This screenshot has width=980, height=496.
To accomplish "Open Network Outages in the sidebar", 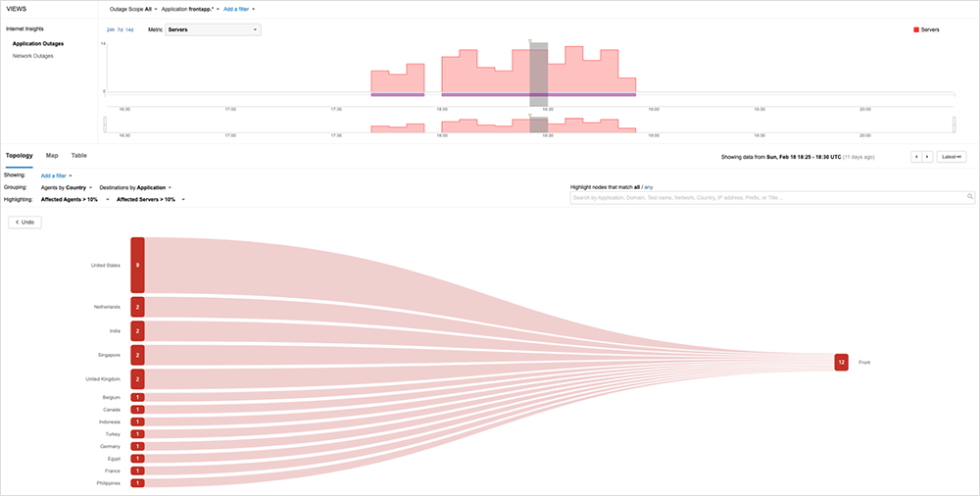I will coord(32,56).
